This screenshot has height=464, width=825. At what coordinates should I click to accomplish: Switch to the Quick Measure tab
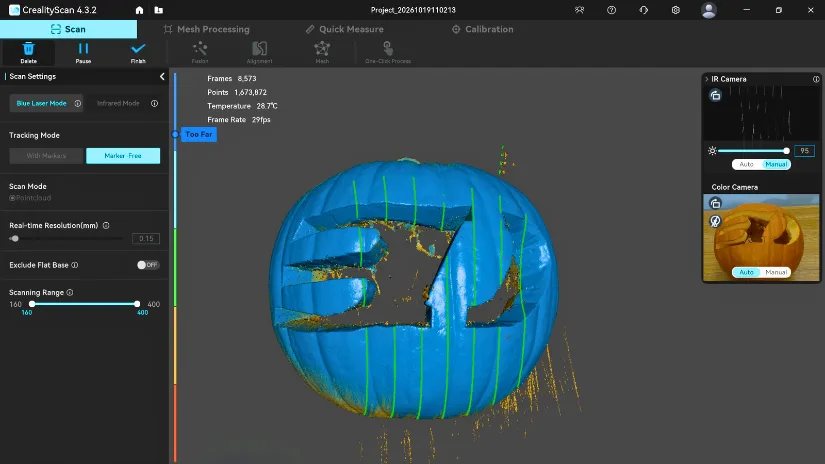345,29
